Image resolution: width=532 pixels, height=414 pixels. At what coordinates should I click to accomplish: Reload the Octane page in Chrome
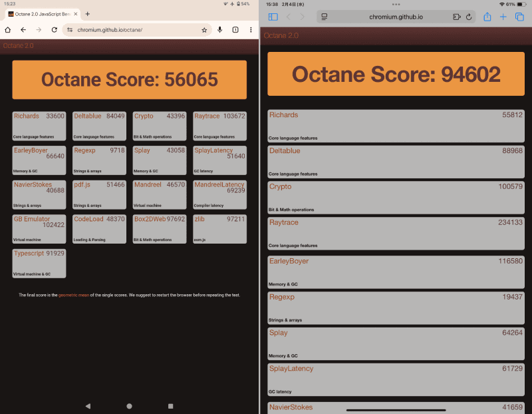tap(54, 30)
